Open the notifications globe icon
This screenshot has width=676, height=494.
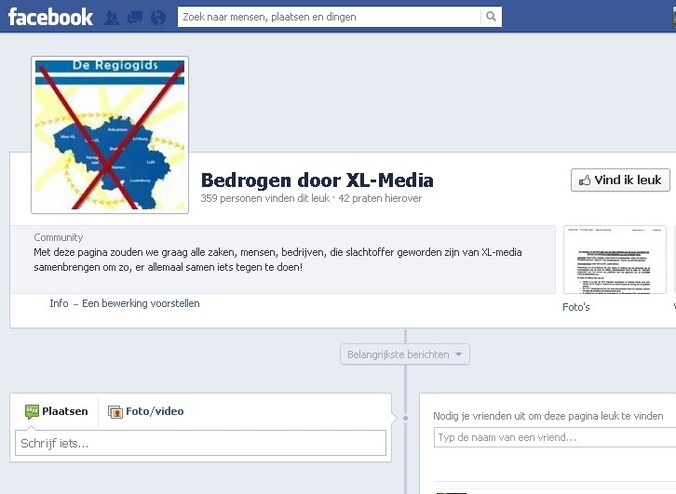[158, 17]
